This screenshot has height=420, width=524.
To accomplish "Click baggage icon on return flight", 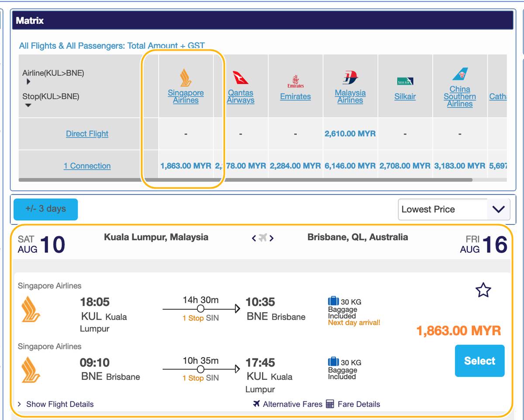I will 334,361.
